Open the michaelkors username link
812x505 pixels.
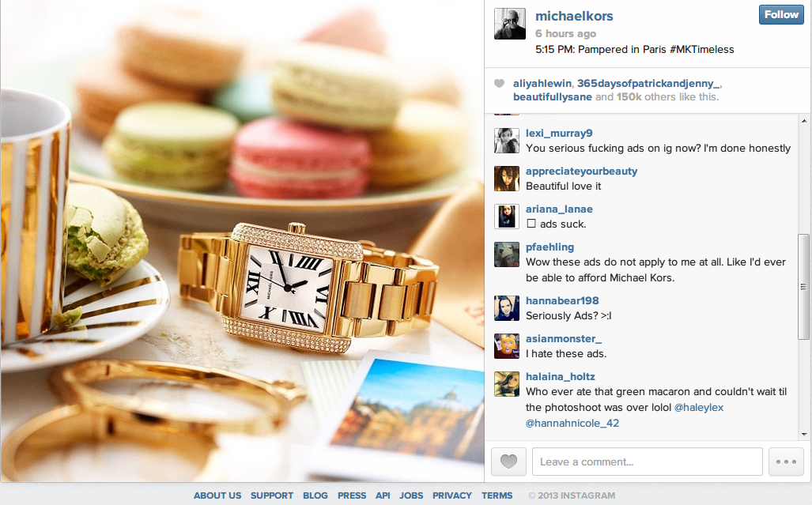[574, 16]
